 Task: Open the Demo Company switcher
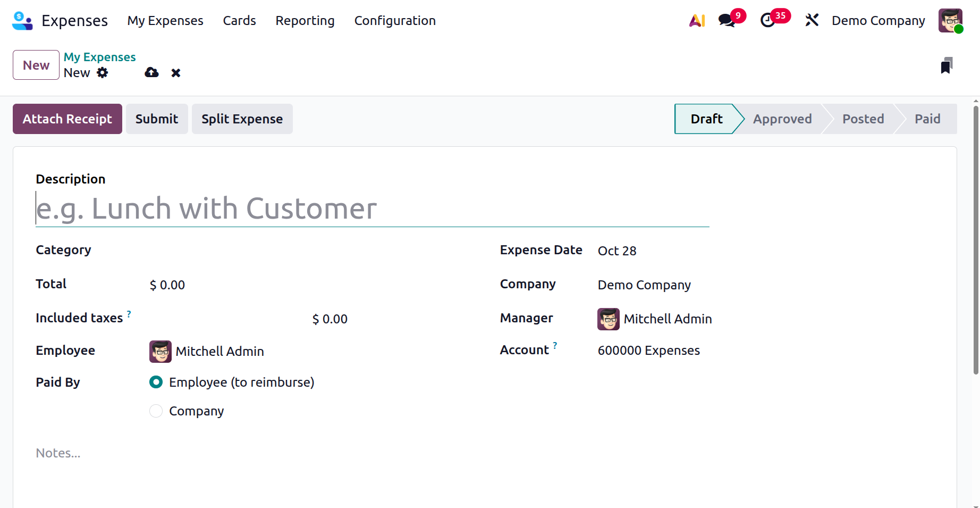878,21
